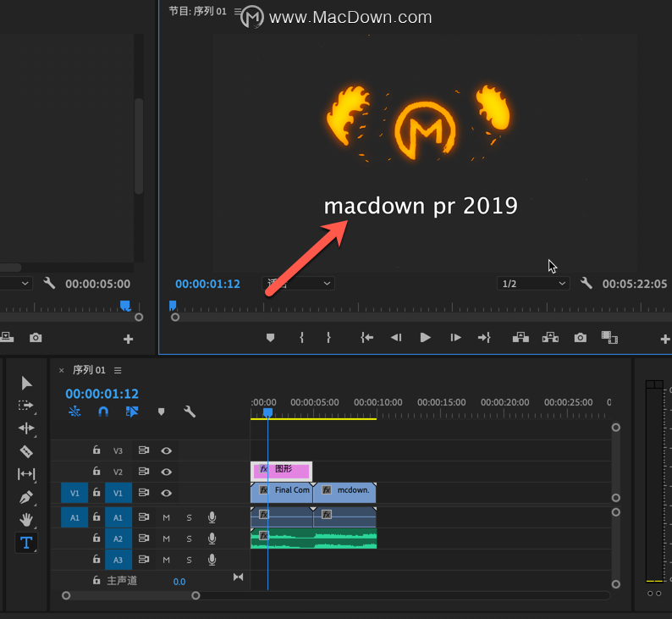This screenshot has width=672, height=619.
Task: Select green audio clip on A2
Action: pyautogui.click(x=314, y=539)
